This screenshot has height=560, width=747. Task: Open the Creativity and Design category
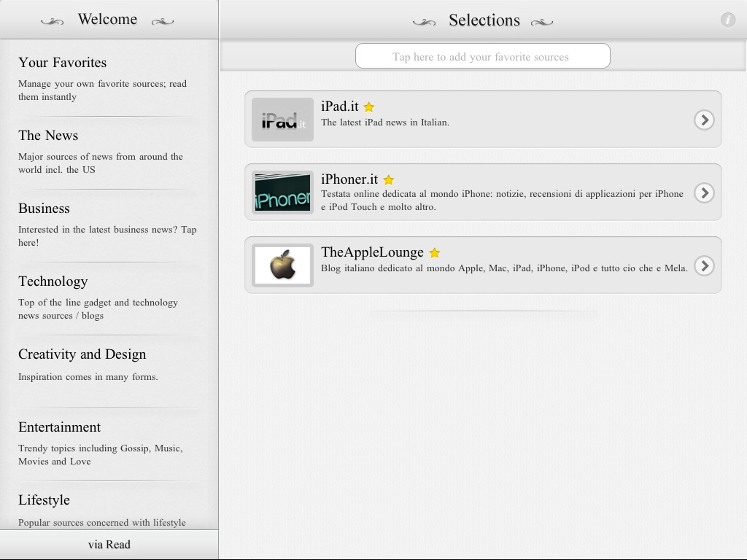109,371
